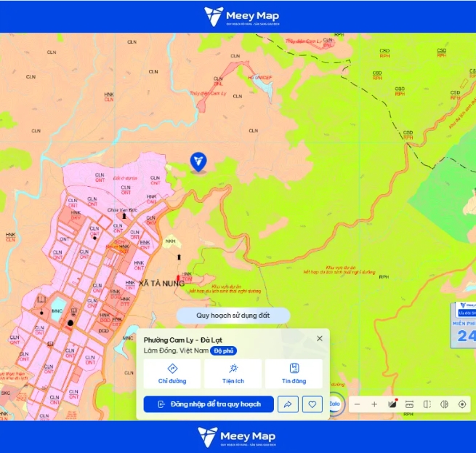476x453 pixels.
Task: Click the MNC lake parcel in town
Action: (x=57, y=310)
